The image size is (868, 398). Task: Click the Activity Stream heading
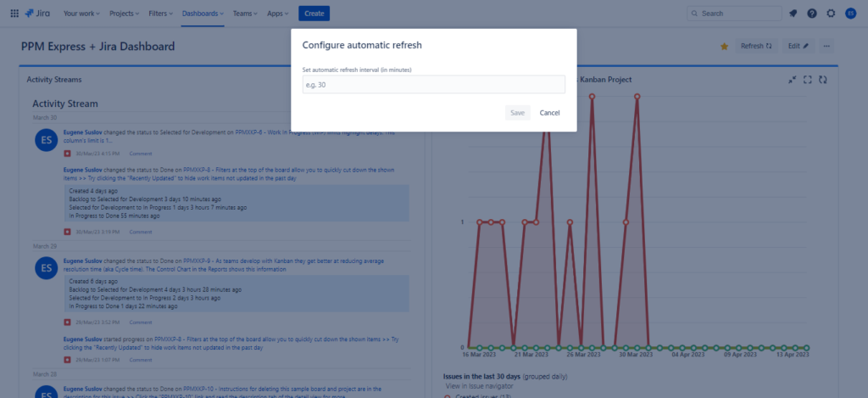tap(65, 104)
